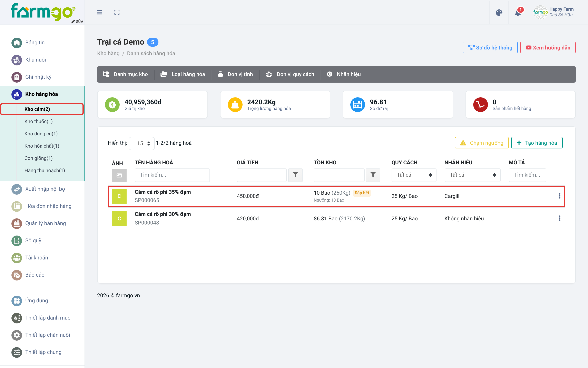Enter fullscreen mode via the expand icon
The width and height of the screenshot is (588, 368).
[x=117, y=12]
